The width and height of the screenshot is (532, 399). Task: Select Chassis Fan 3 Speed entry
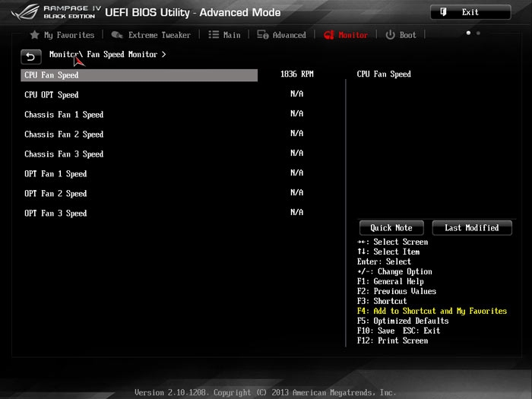[64, 154]
